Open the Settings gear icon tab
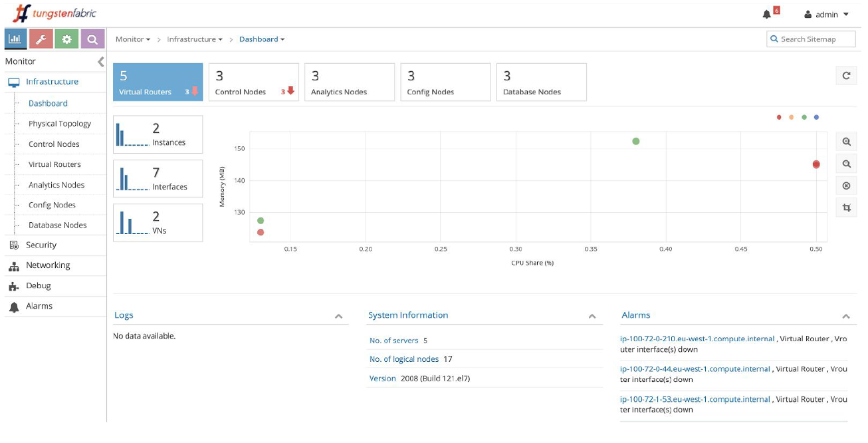 click(x=66, y=39)
